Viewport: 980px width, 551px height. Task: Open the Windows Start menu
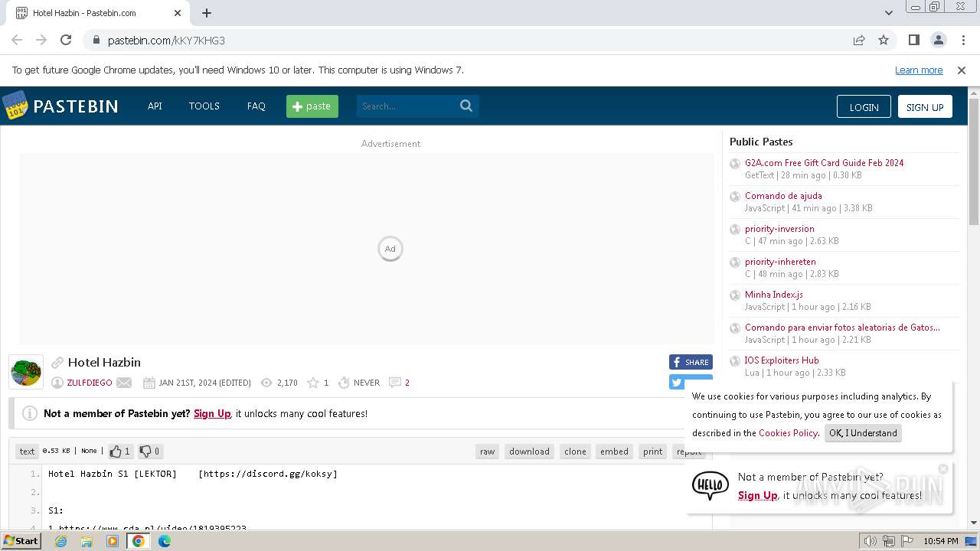(x=21, y=541)
